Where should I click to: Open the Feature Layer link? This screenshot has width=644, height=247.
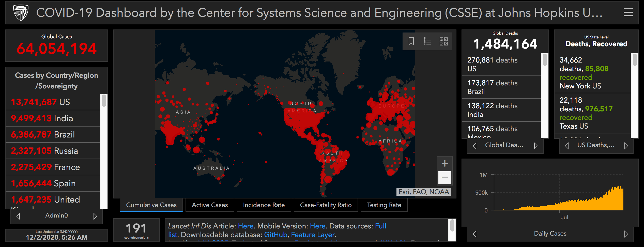313,235
